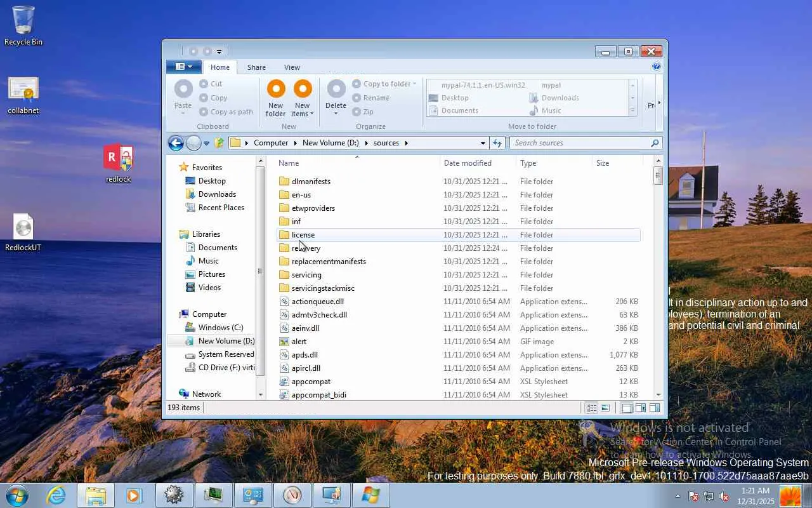Open the Pictures library in navigation pane
This screenshot has height=508, width=812.
pos(211,274)
